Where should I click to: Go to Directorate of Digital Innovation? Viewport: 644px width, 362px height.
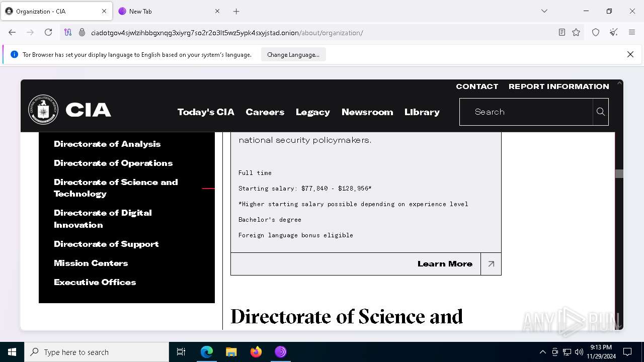pyautogui.click(x=103, y=219)
